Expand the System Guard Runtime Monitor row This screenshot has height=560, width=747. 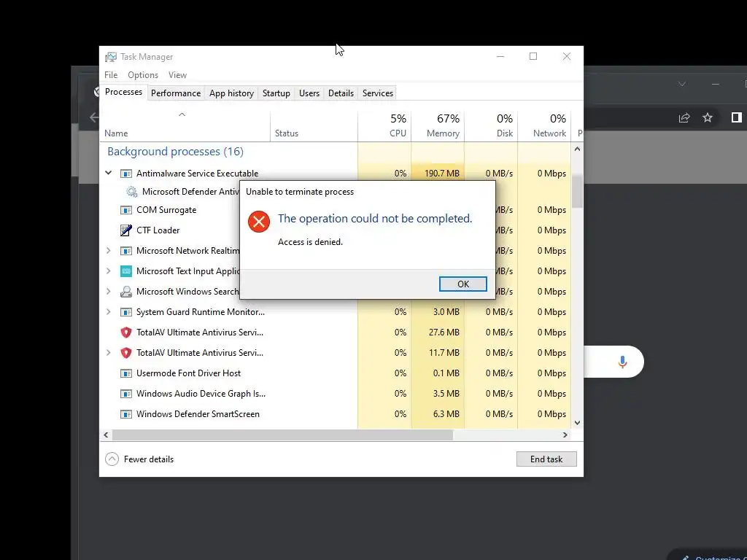[109, 312]
